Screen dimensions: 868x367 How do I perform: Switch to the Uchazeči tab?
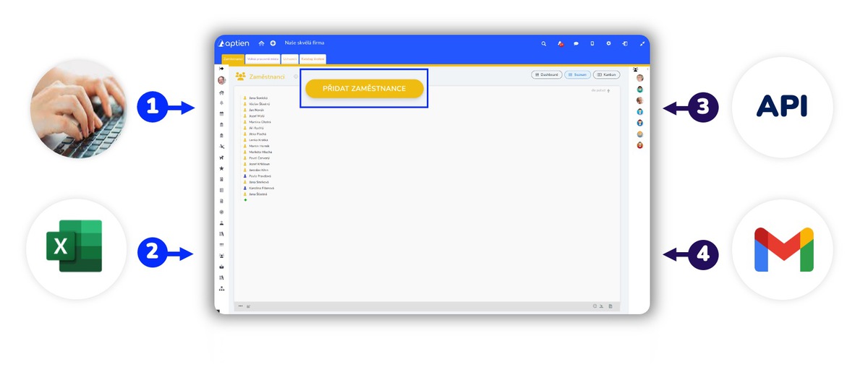tap(289, 59)
